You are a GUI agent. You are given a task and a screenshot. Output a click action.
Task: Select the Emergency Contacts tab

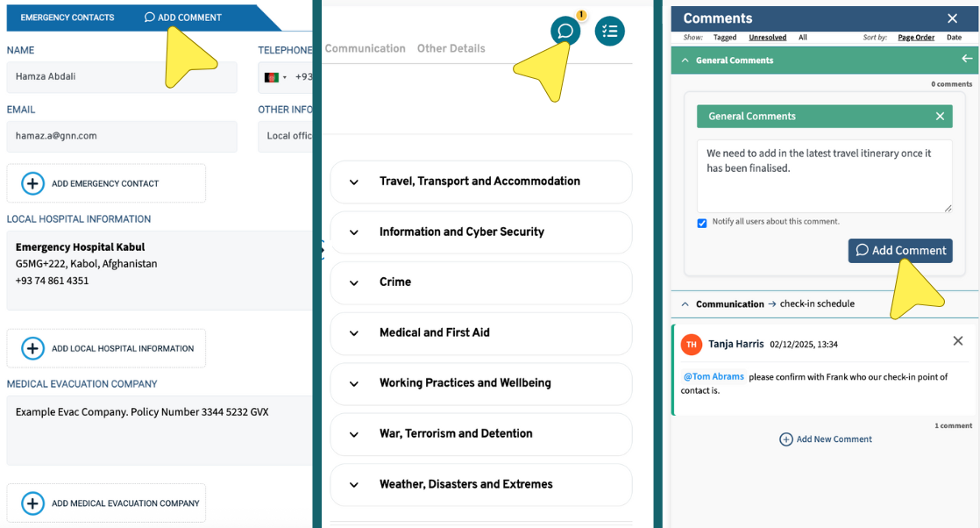(x=67, y=18)
